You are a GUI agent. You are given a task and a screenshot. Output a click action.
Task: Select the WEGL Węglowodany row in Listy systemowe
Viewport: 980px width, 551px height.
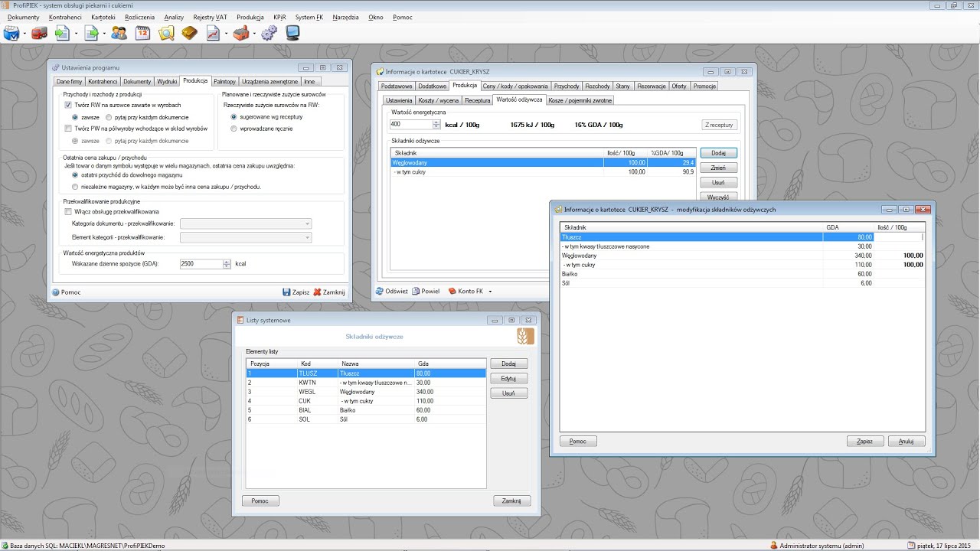click(x=366, y=392)
